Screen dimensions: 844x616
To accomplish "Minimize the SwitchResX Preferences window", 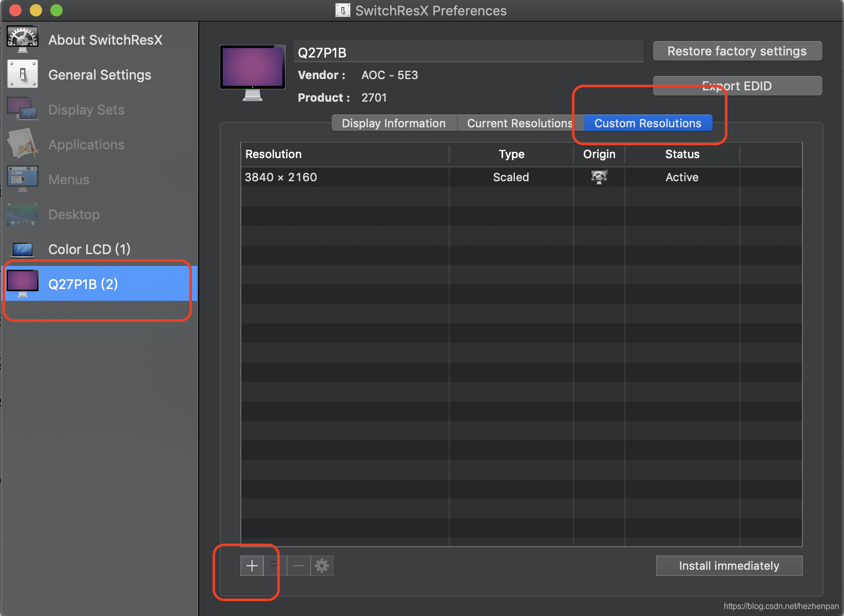I will (x=36, y=10).
